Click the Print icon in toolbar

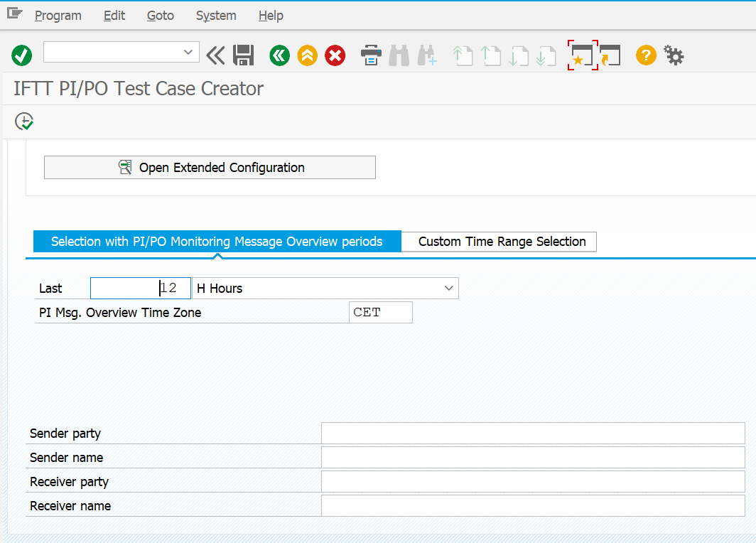coord(371,55)
